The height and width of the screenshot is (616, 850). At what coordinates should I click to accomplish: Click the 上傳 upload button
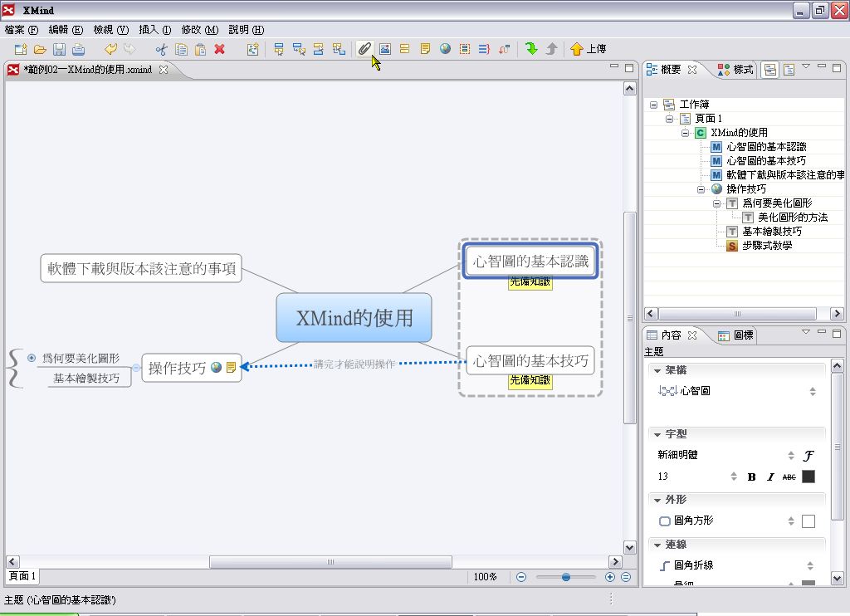tap(589, 49)
